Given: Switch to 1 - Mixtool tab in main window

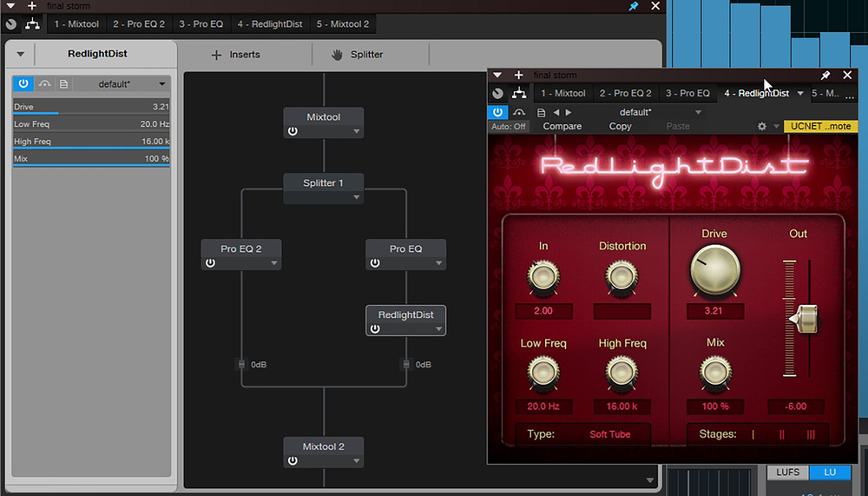Looking at the screenshot, I should pyautogui.click(x=76, y=23).
